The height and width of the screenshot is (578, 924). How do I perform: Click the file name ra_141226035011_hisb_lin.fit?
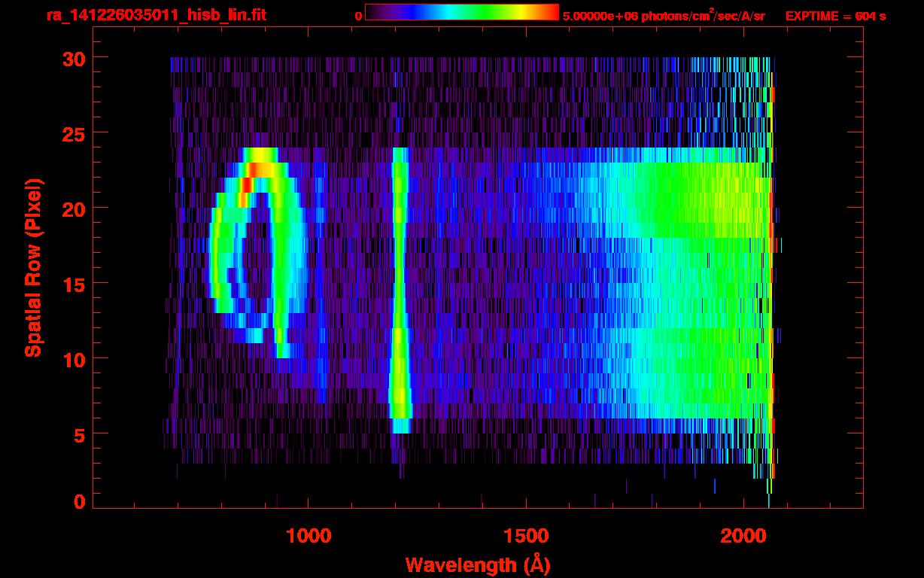(x=156, y=15)
